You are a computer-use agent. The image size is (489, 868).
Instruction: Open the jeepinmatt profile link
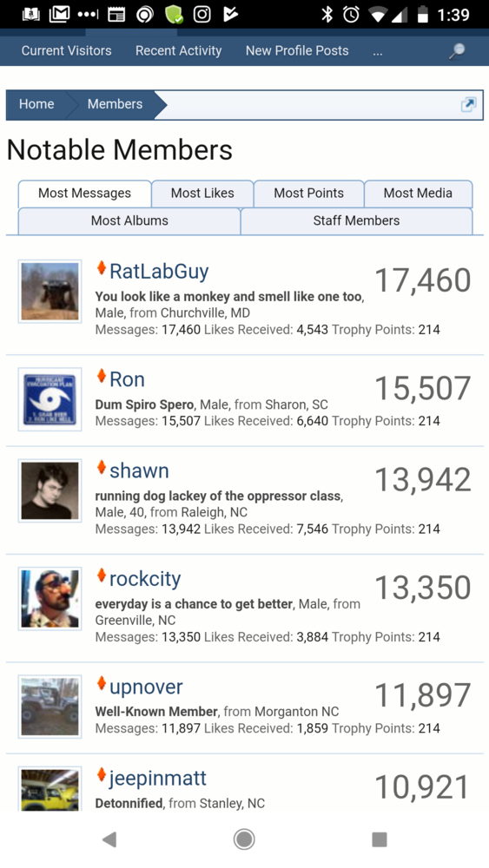(x=158, y=779)
